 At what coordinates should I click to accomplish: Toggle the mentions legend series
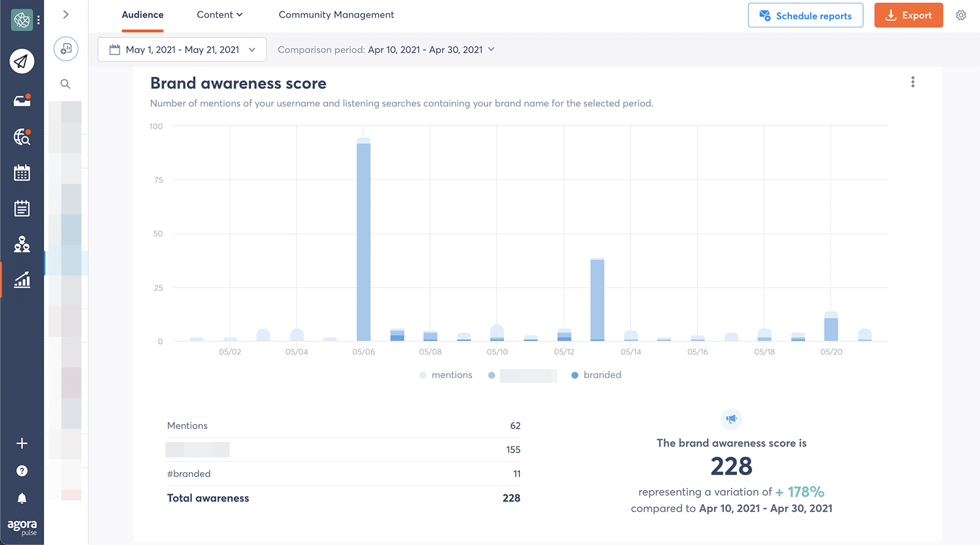point(446,375)
